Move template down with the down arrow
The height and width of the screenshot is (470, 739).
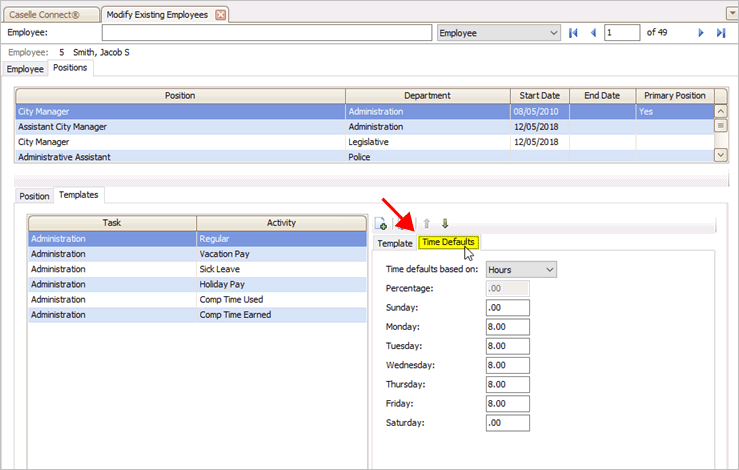coord(445,224)
